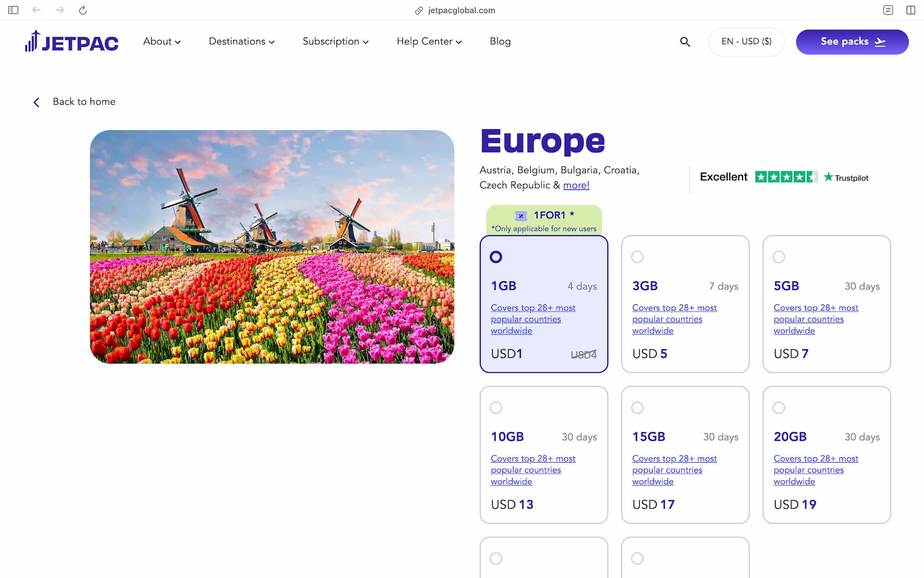
Task: Click the USD1 discounted price
Action: [506, 354]
